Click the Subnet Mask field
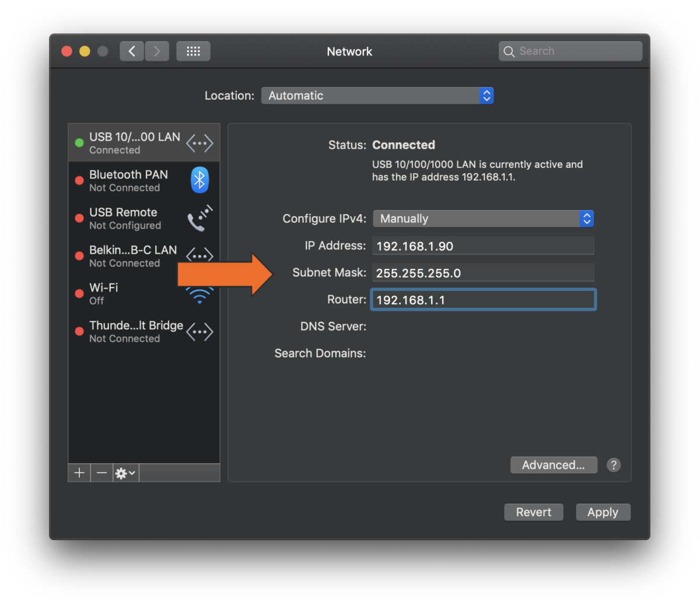 coord(482,273)
